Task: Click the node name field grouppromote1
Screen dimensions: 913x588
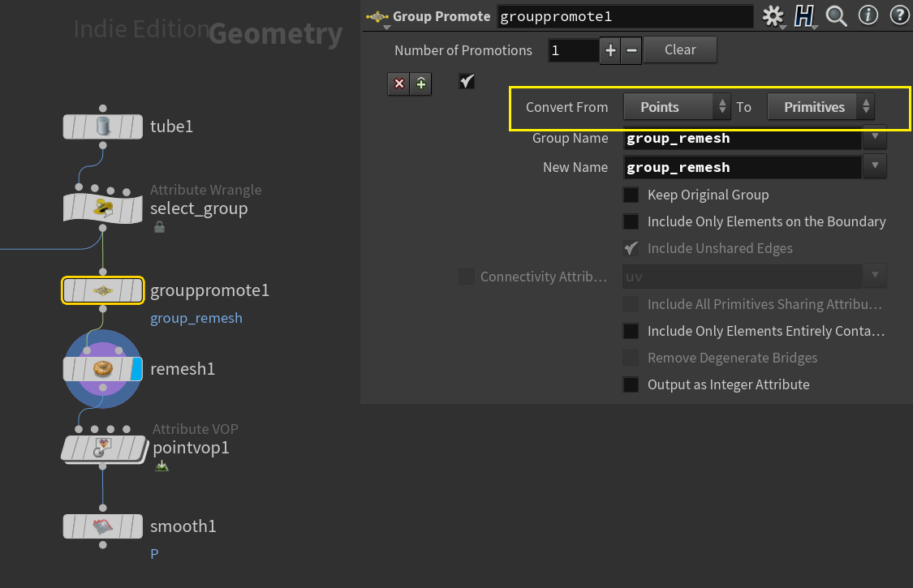Action: coord(625,17)
